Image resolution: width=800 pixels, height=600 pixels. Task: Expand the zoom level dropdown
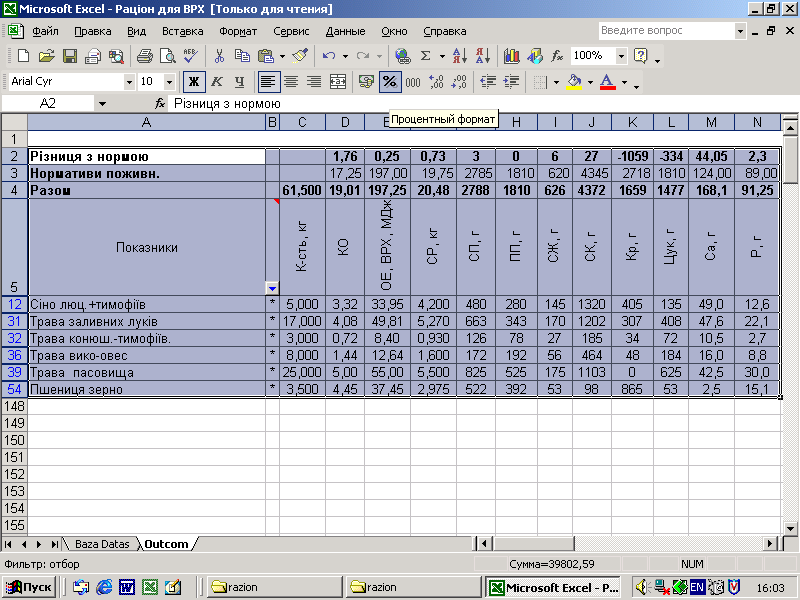[x=621, y=56]
